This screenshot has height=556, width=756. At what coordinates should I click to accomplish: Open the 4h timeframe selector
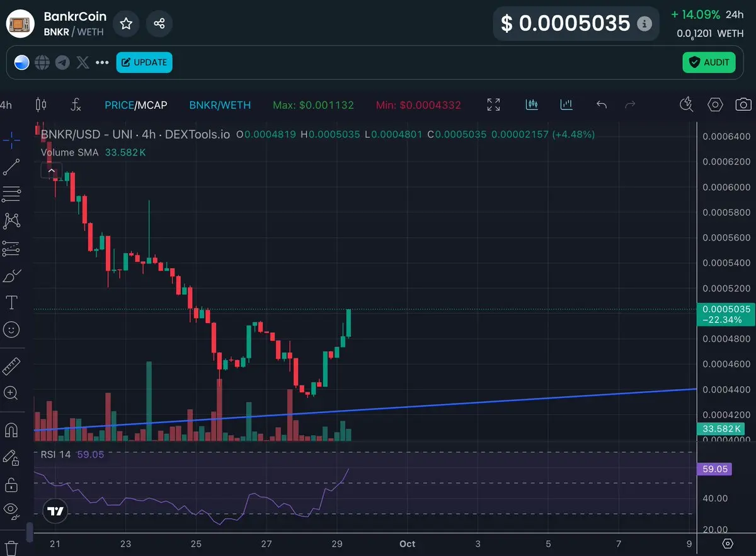pyautogui.click(x=6, y=105)
